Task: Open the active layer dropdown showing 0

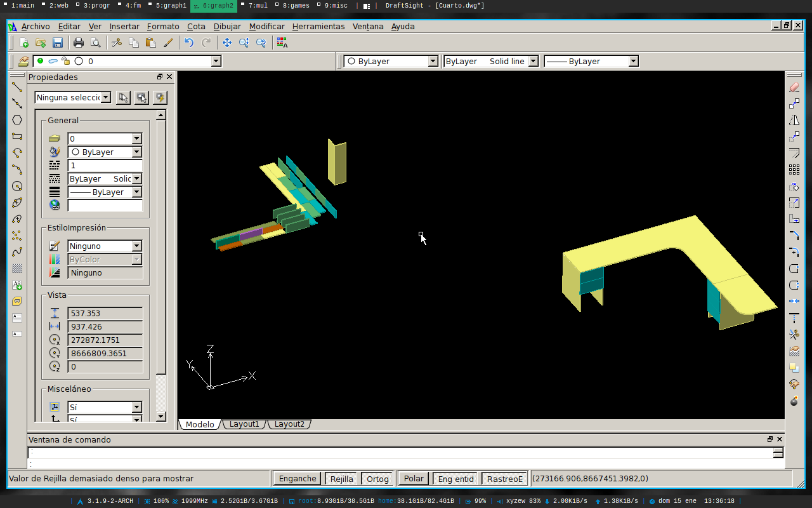Action: 216,61
